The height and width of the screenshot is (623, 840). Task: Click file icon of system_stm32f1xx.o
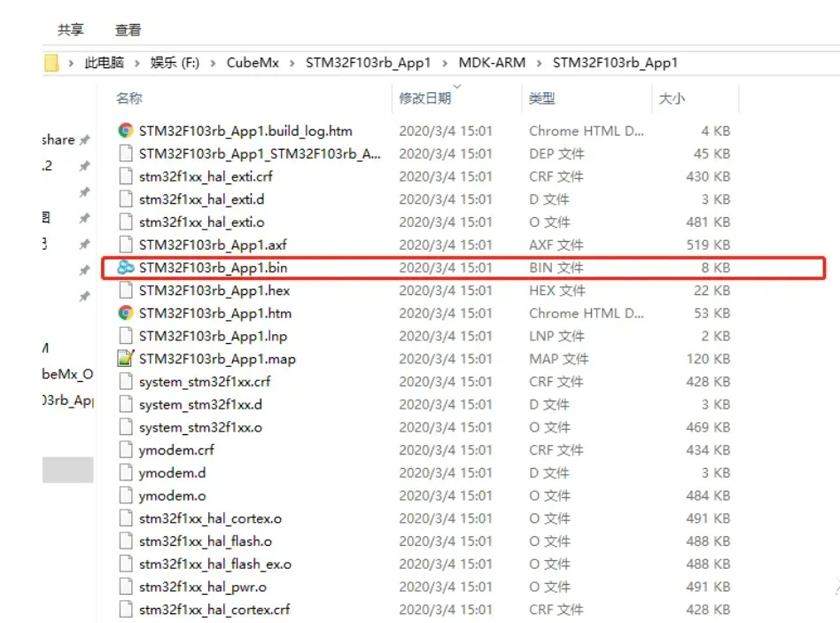(125, 427)
